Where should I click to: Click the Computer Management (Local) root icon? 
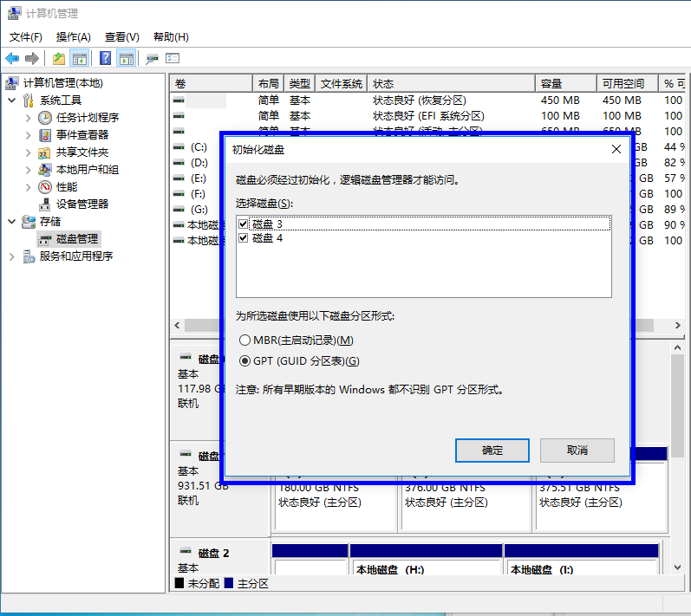pos(12,83)
